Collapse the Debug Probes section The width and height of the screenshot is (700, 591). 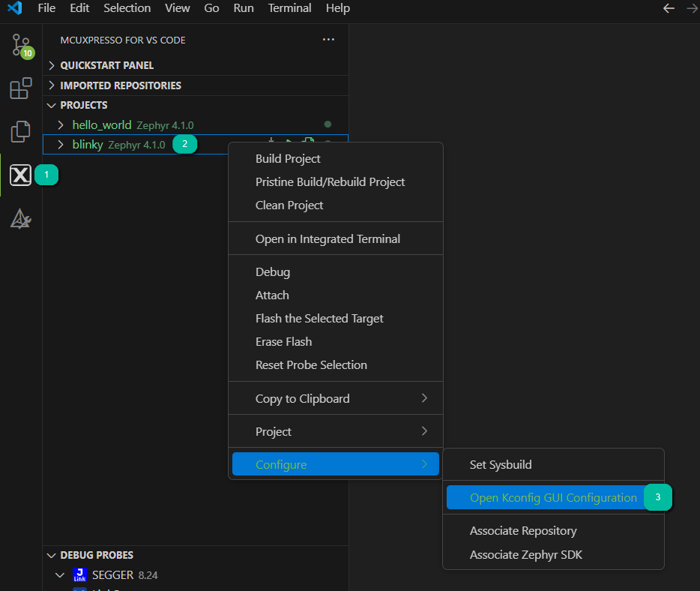coord(96,555)
